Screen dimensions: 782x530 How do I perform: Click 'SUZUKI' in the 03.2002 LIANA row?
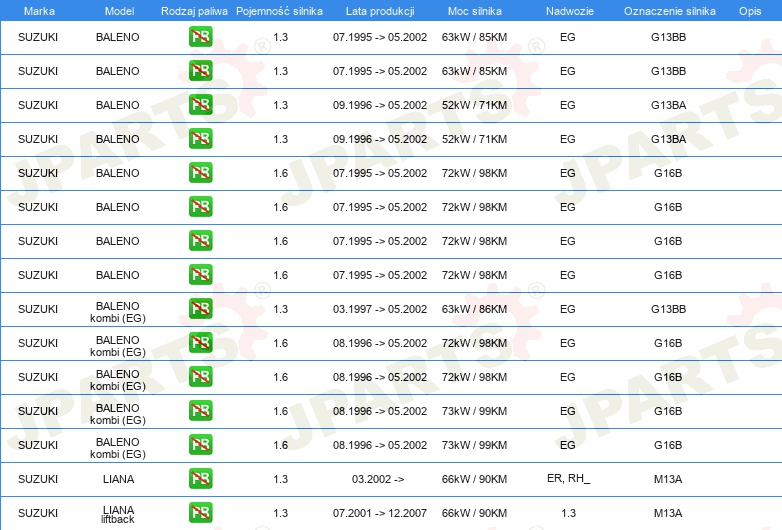(38, 479)
